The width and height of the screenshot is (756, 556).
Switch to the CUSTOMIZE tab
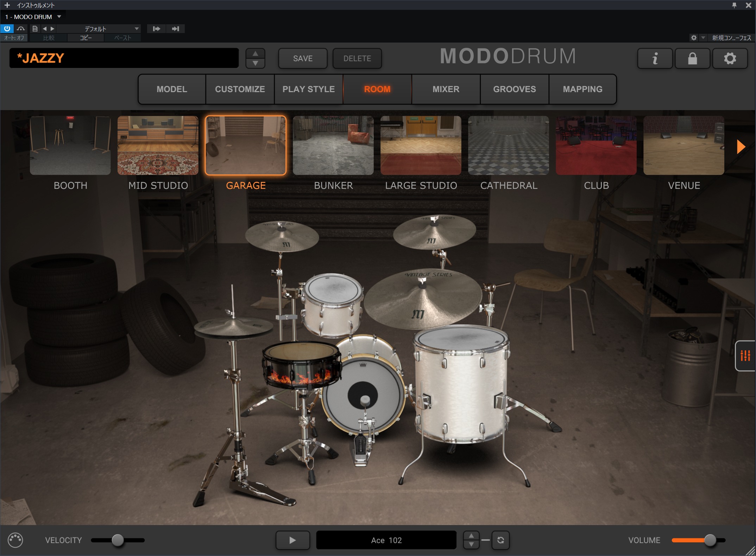(240, 89)
